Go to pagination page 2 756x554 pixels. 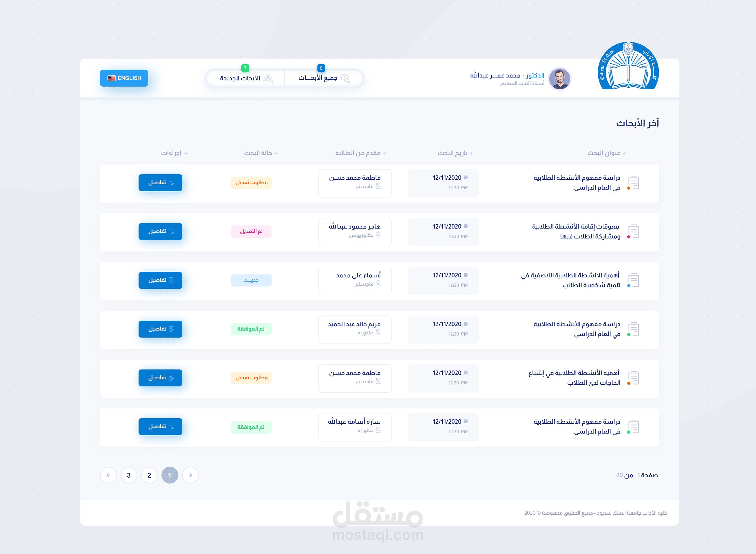pyautogui.click(x=149, y=475)
